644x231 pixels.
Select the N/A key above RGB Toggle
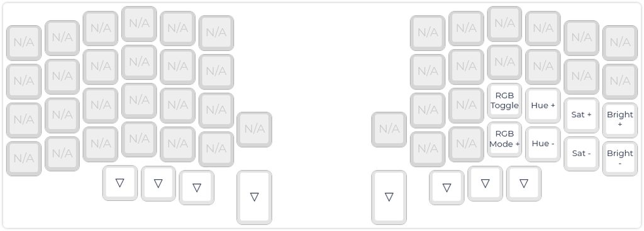pos(504,62)
